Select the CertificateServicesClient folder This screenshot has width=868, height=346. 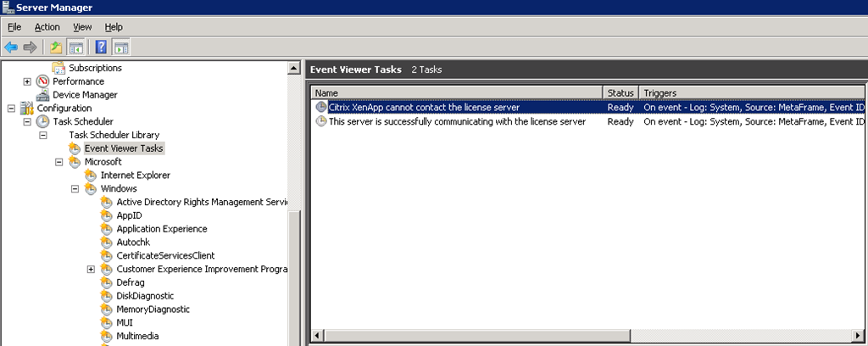click(165, 256)
